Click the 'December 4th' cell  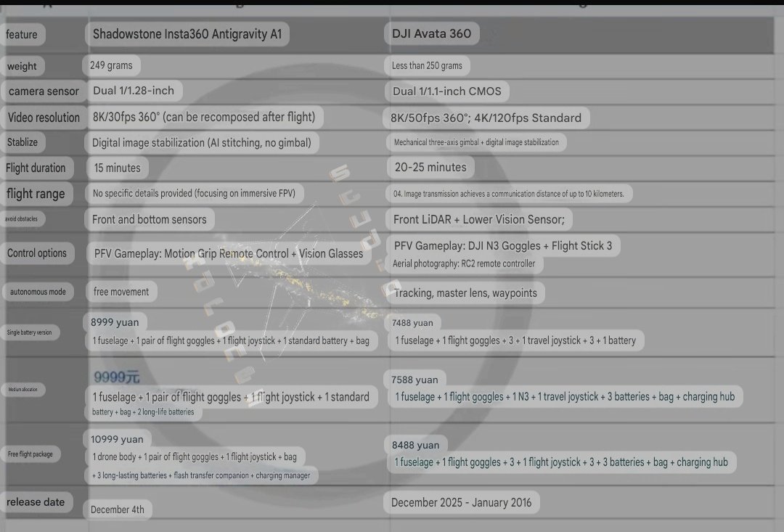[x=118, y=510]
